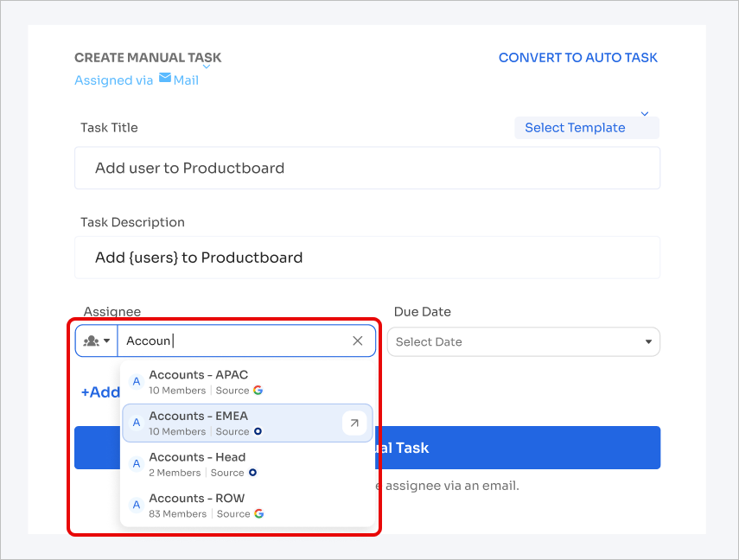Focus the Task Title input field
The height and width of the screenshot is (560, 739).
pyautogui.click(x=366, y=168)
